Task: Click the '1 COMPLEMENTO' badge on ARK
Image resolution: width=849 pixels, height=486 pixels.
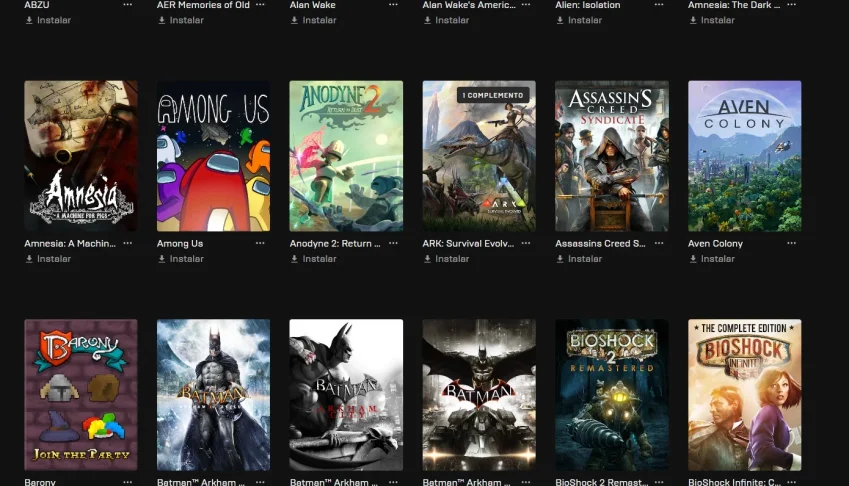Action: [x=493, y=95]
